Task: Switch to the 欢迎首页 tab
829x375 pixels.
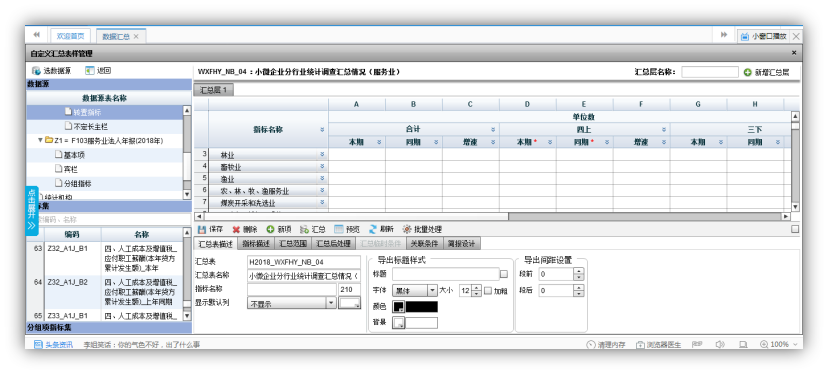Action: (70, 36)
